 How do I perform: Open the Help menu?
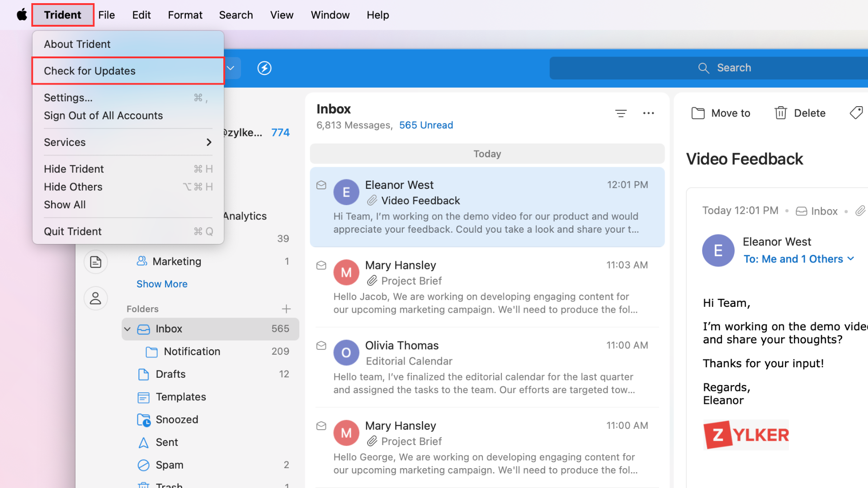point(378,15)
